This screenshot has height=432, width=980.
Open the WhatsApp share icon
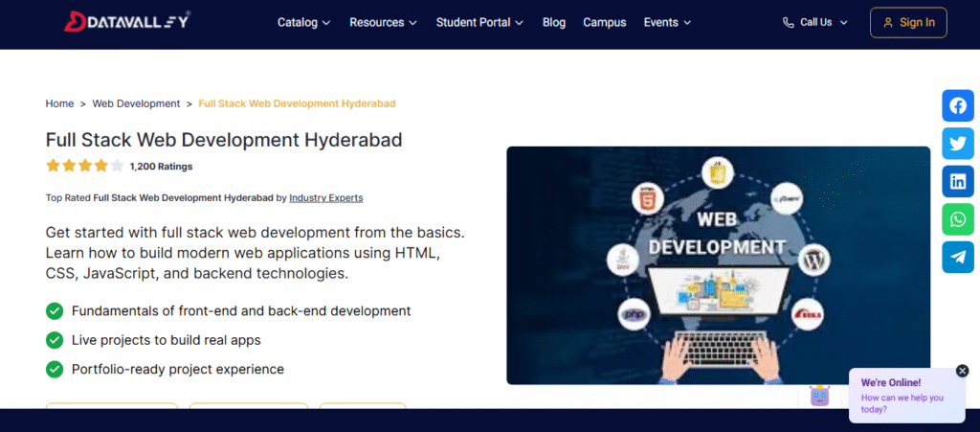click(x=957, y=218)
